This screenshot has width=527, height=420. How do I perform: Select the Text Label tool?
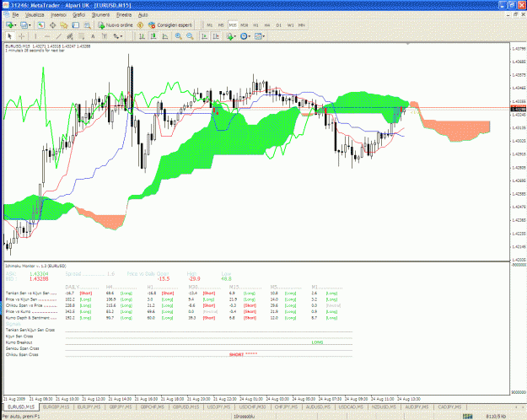coord(105,36)
